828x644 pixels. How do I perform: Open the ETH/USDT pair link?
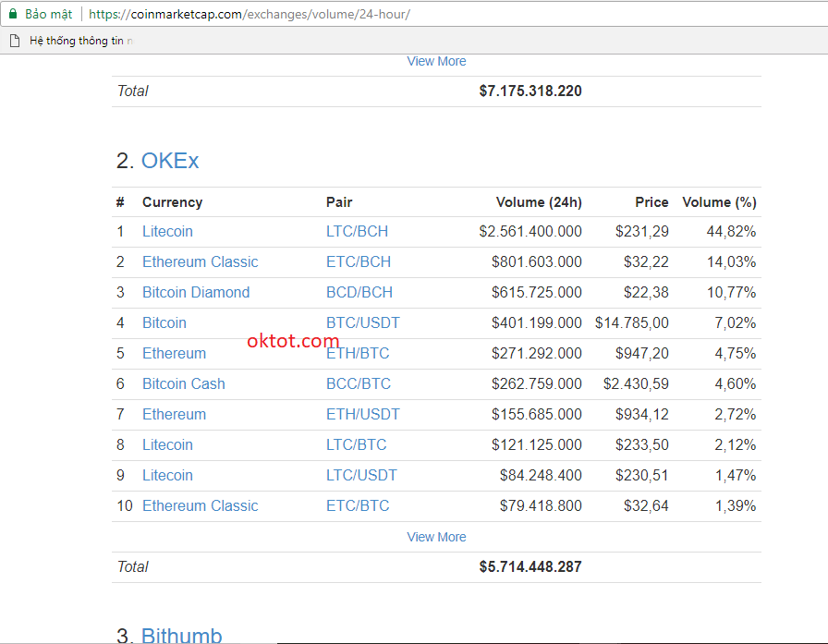363,414
